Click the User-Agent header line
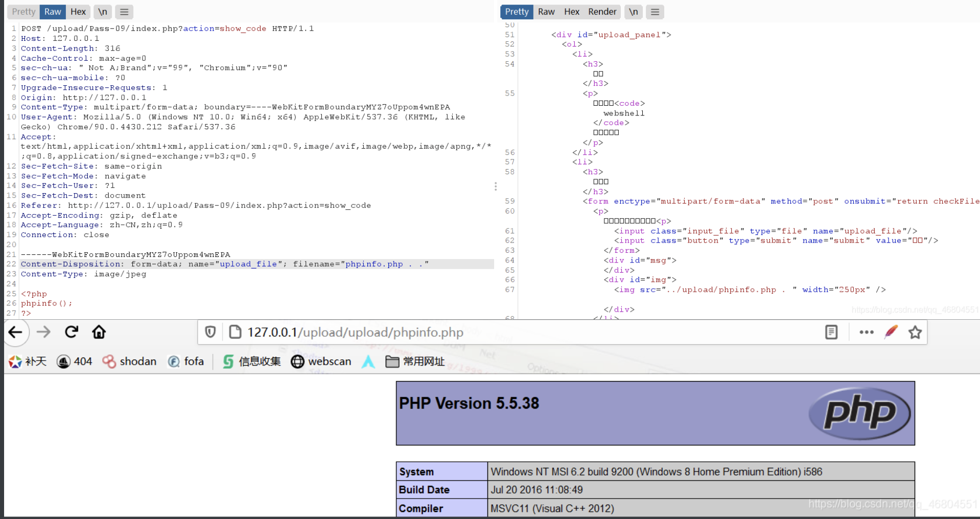Screen dimensions: 980x519 tap(243, 122)
